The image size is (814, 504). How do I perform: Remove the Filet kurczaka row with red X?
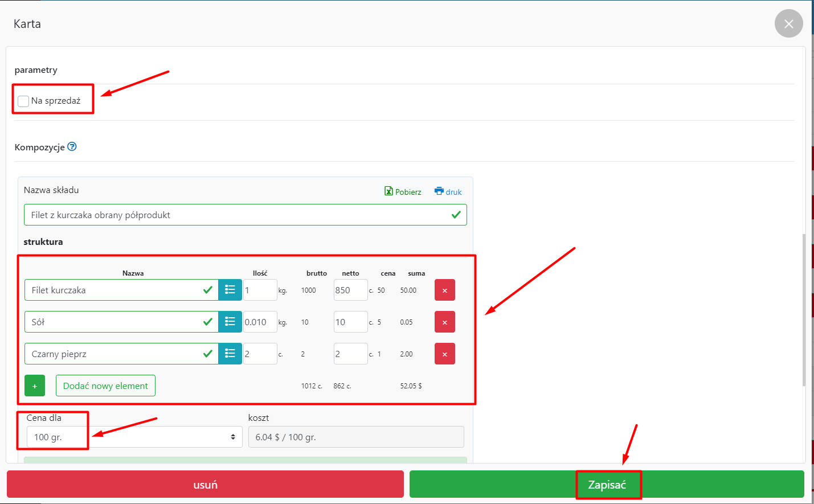(x=444, y=290)
